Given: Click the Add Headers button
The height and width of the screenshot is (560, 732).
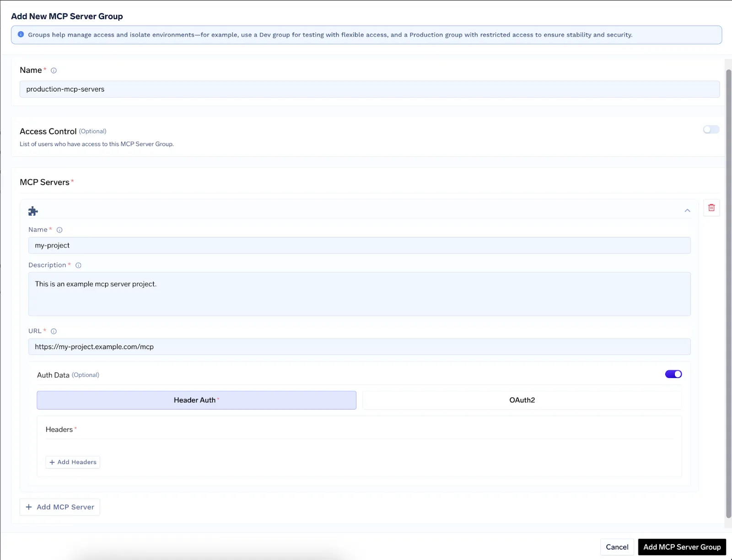Looking at the screenshot, I should [x=72, y=462].
